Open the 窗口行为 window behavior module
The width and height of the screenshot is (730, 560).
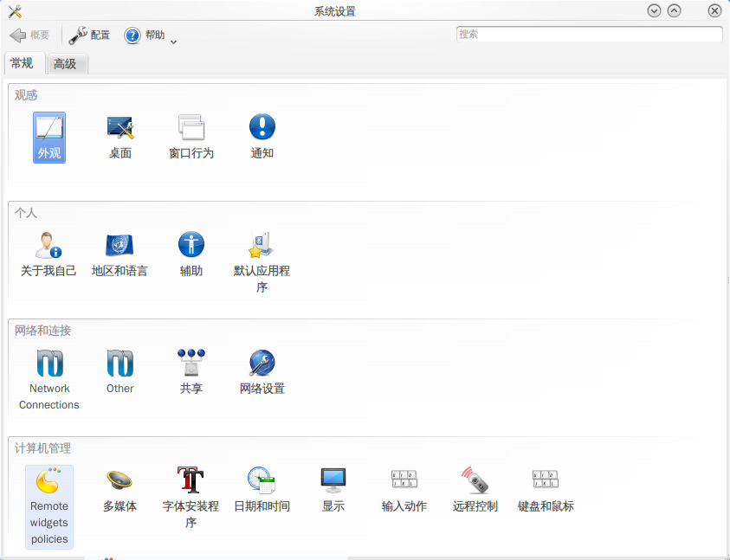click(191, 138)
